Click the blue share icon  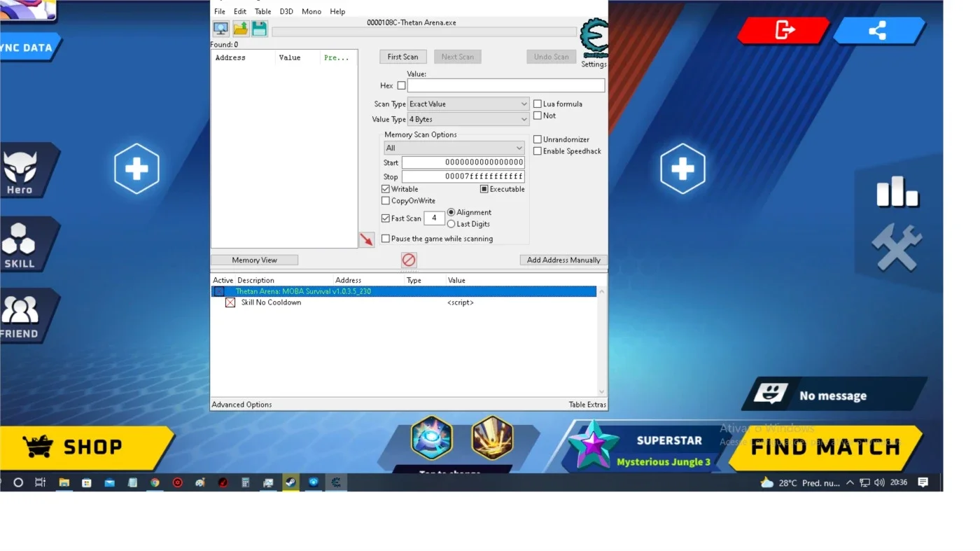[878, 30]
